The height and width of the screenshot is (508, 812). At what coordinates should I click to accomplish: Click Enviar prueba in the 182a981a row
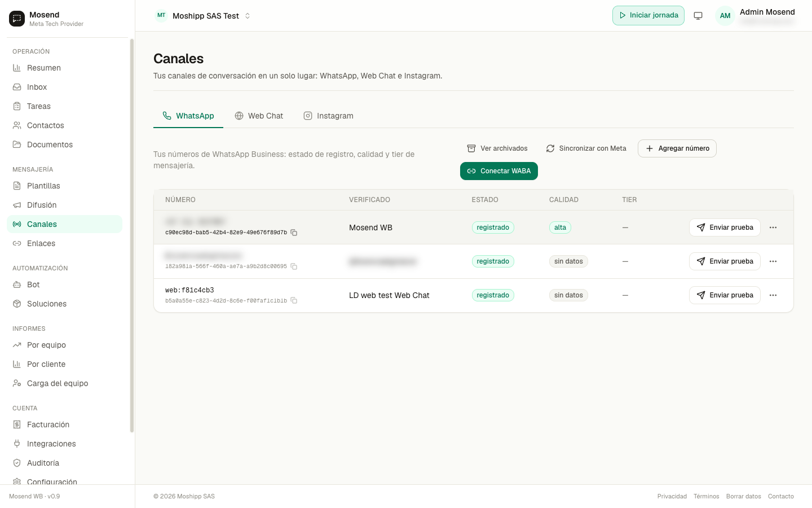click(725, 261)
